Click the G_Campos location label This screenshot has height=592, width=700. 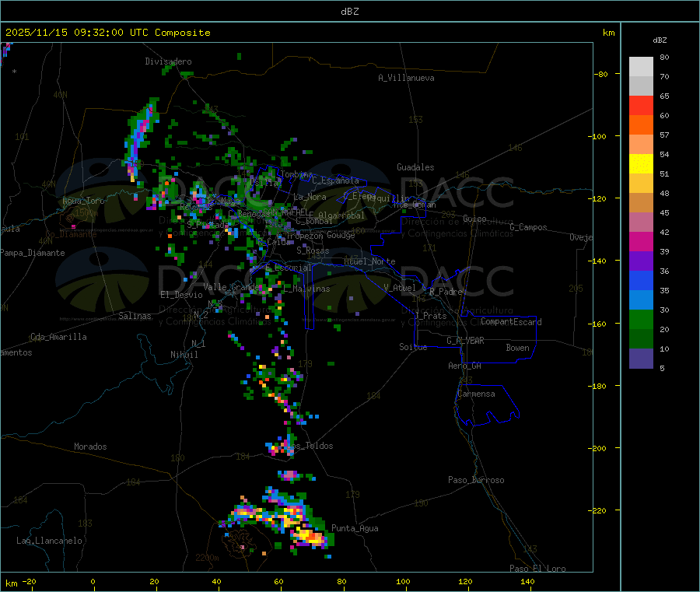(528, 227)
